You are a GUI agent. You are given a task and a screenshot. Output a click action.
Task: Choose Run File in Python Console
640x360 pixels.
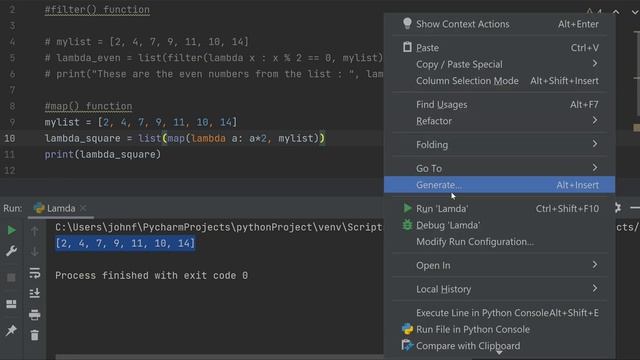coord(500,329)
